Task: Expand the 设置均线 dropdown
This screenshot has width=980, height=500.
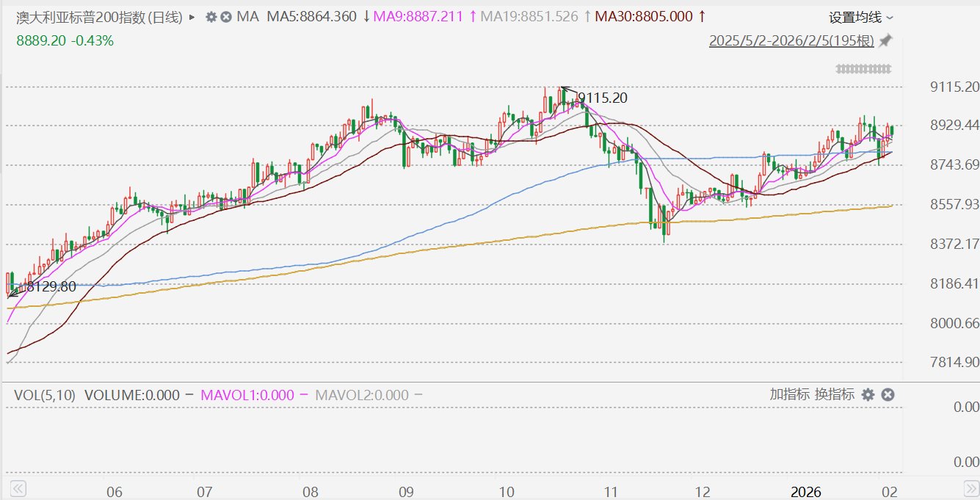Action: pyautogui.click(x=861, y=17)
